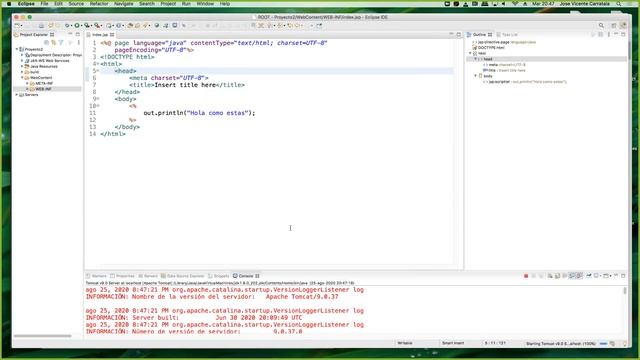
Task: Switch to the Markers tab
Action: pos(96,276)
